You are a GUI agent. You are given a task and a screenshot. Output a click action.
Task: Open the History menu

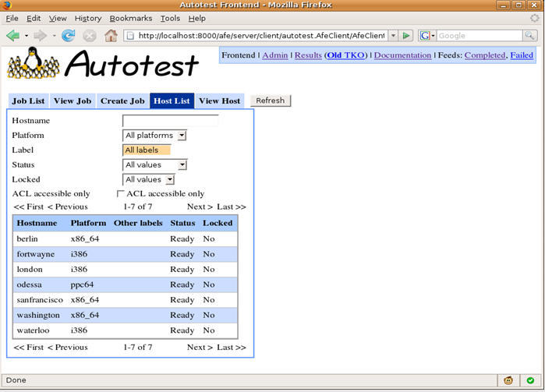[x=88, y=19]
